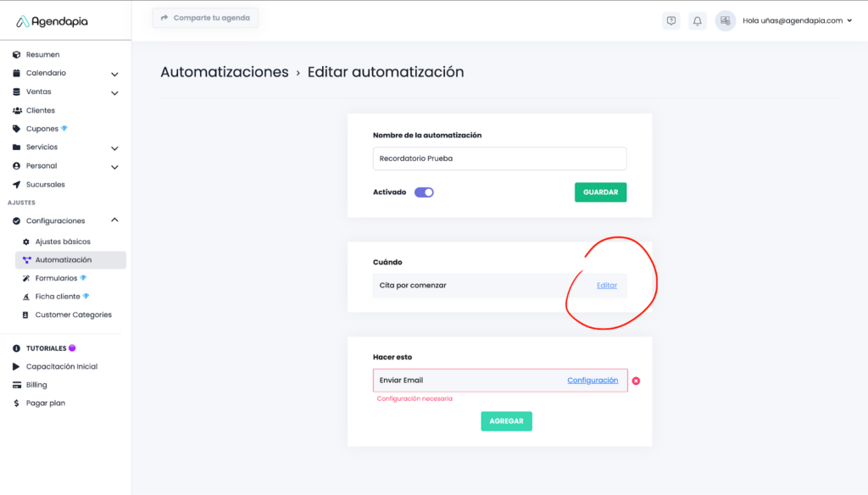The height and width of the screenshot is (495, 868).
Task: Click the Editar link for Cuándo
Action: [x=607, y=286]
